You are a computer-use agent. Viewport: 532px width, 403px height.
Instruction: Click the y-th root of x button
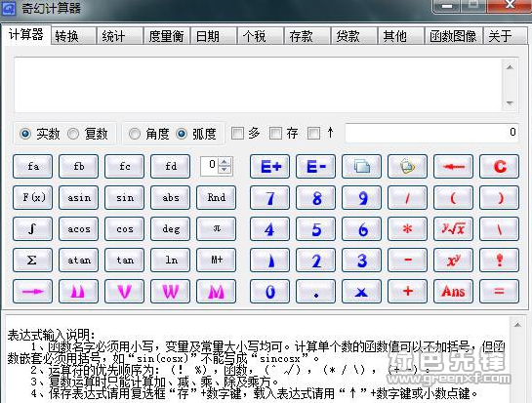click(453, 229)
